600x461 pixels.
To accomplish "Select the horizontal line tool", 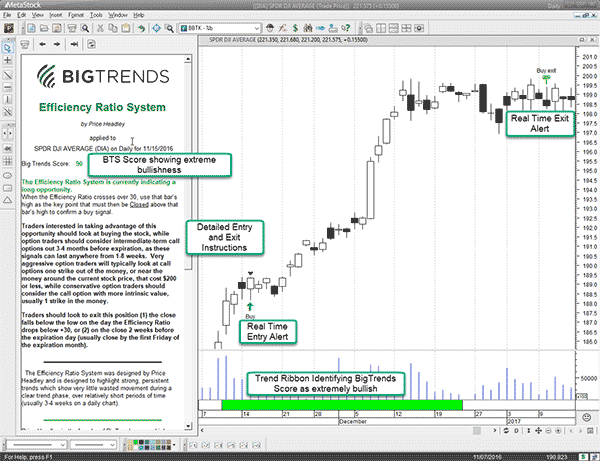I will 7,88.
